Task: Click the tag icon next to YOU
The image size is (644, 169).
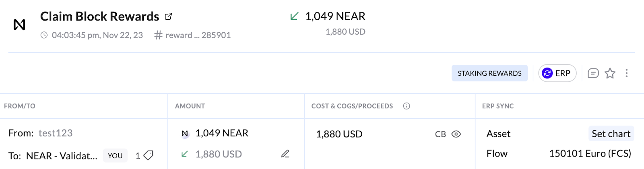Action: tap(148, 155)
